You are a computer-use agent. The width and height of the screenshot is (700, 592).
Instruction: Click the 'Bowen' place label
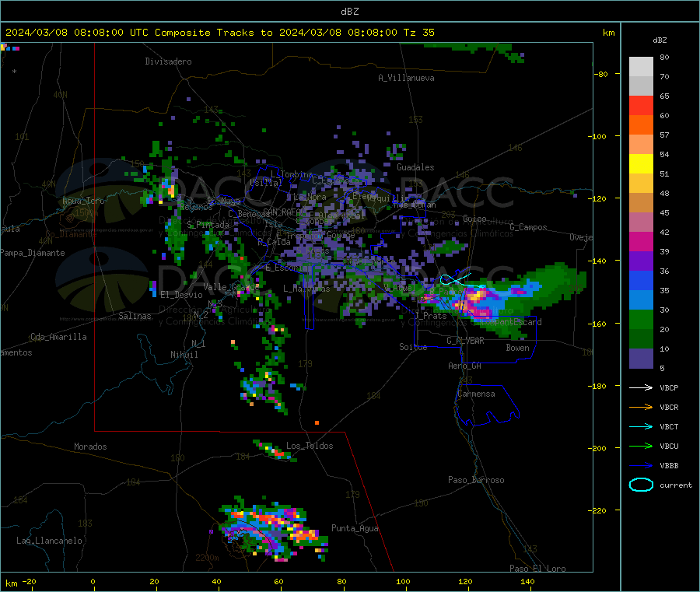coord(517,348)
